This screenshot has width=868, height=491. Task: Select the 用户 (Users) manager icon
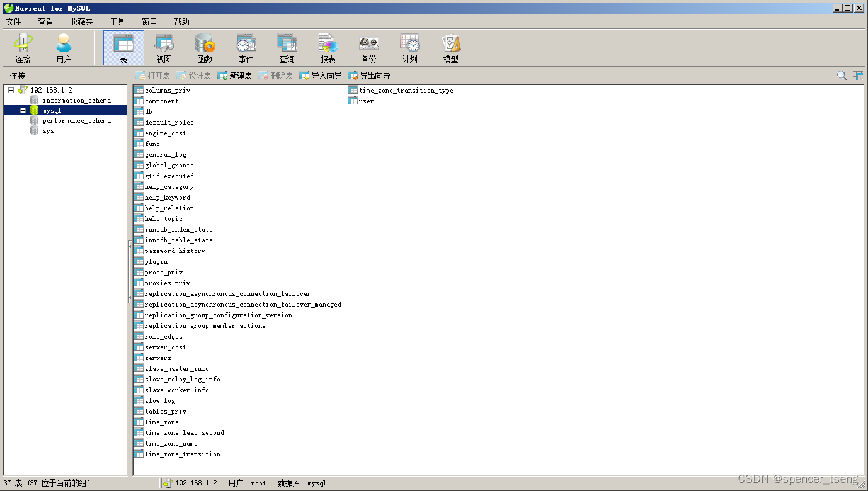point(63,47)
